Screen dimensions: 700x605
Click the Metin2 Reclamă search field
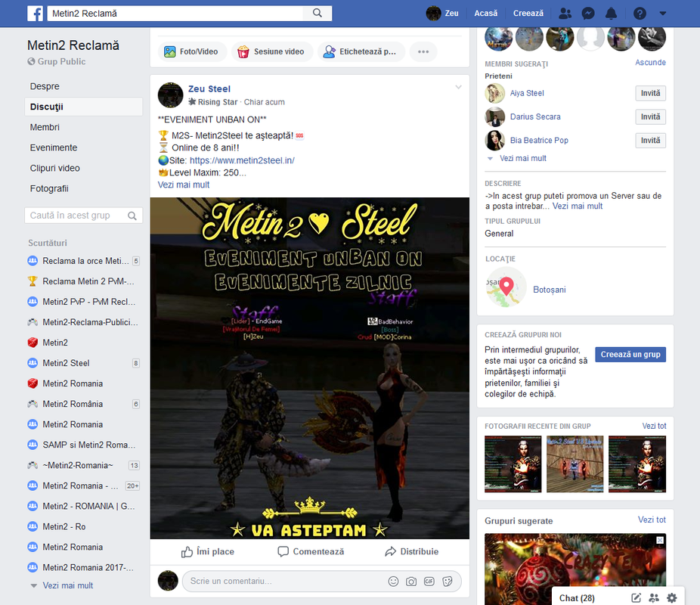[x=176, y=14]
